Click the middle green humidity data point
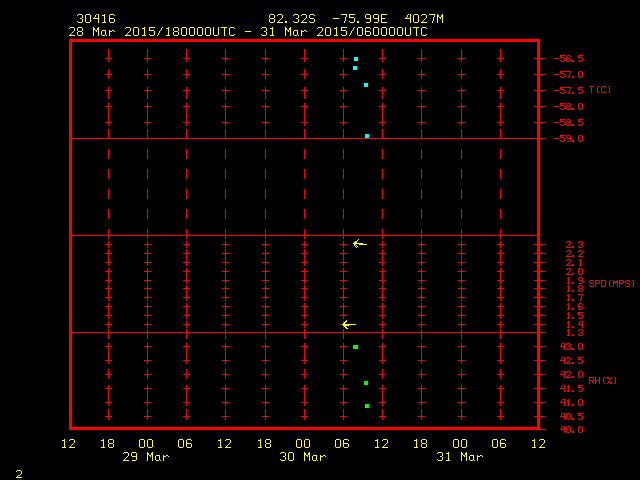The image size is (640, 480). (x=366, y=383)
